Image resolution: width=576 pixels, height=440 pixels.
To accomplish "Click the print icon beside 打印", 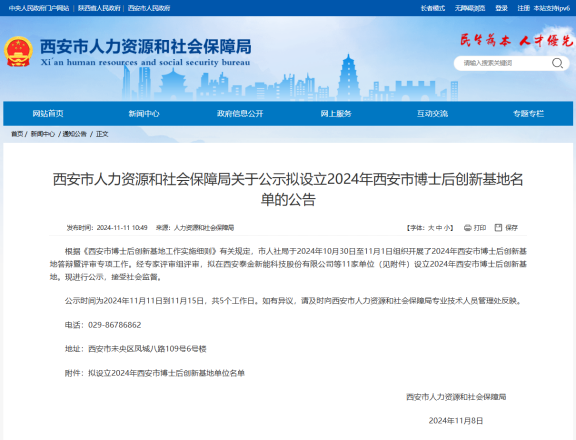I will pos(468,228).
